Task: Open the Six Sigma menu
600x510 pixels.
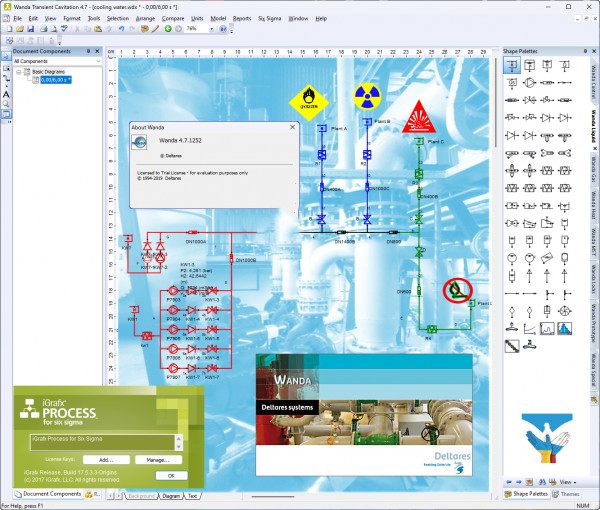Action: click(269, 18)
